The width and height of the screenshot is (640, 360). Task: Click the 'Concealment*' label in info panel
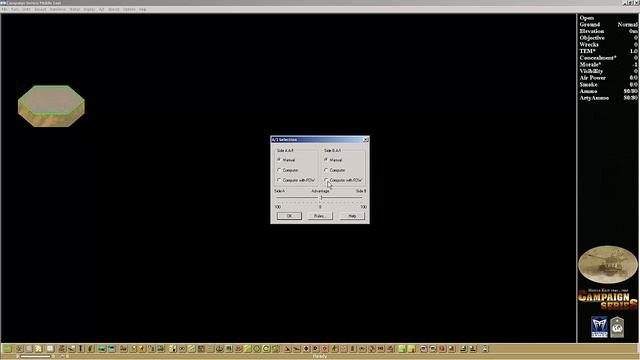(598, 58)
